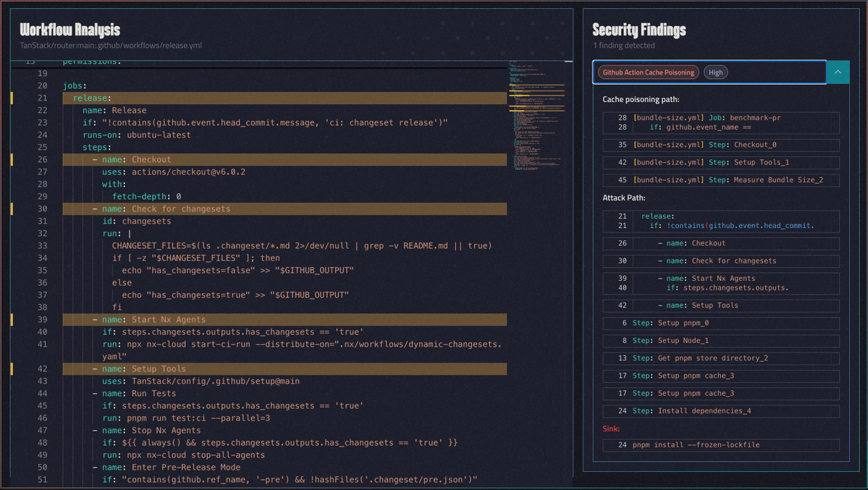
Task: Click the Github Action Cache Poisoning badge
Action: (x=648, y=72)
